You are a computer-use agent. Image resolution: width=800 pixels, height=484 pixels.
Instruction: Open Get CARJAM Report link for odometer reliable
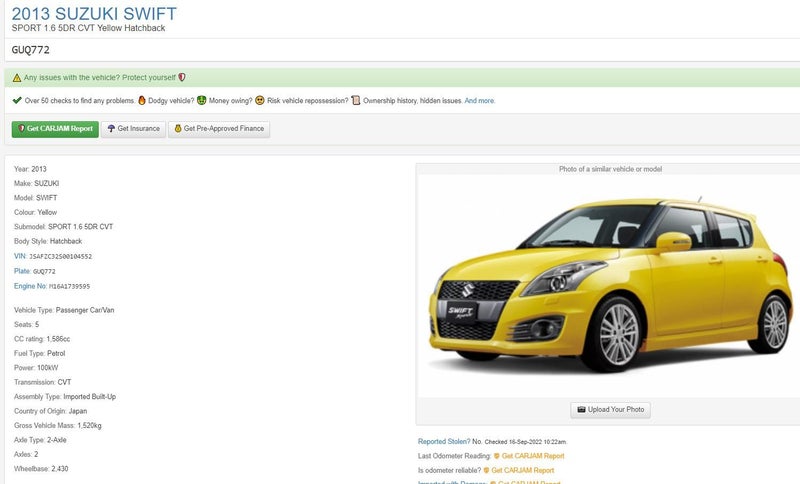click(522, 470)
